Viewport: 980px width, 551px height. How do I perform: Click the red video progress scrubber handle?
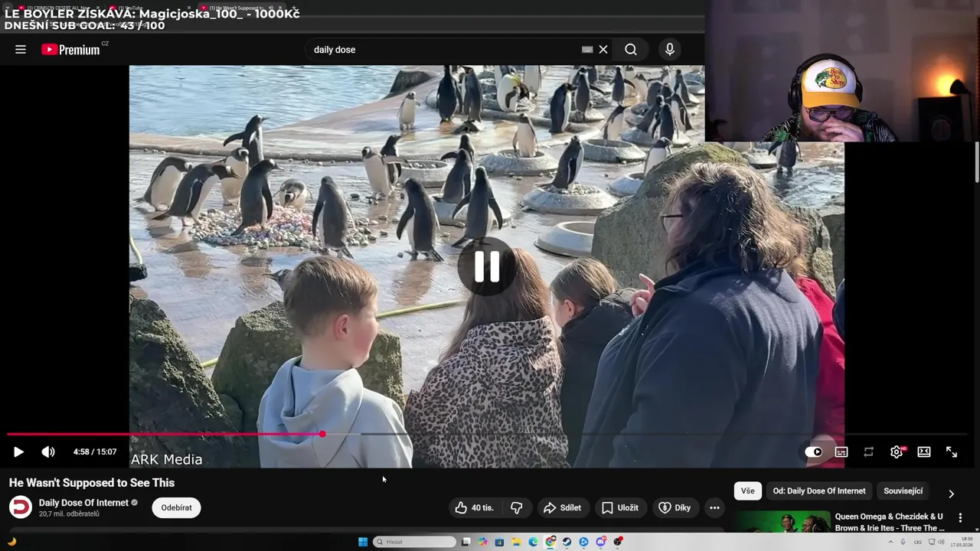click(322, 435)
